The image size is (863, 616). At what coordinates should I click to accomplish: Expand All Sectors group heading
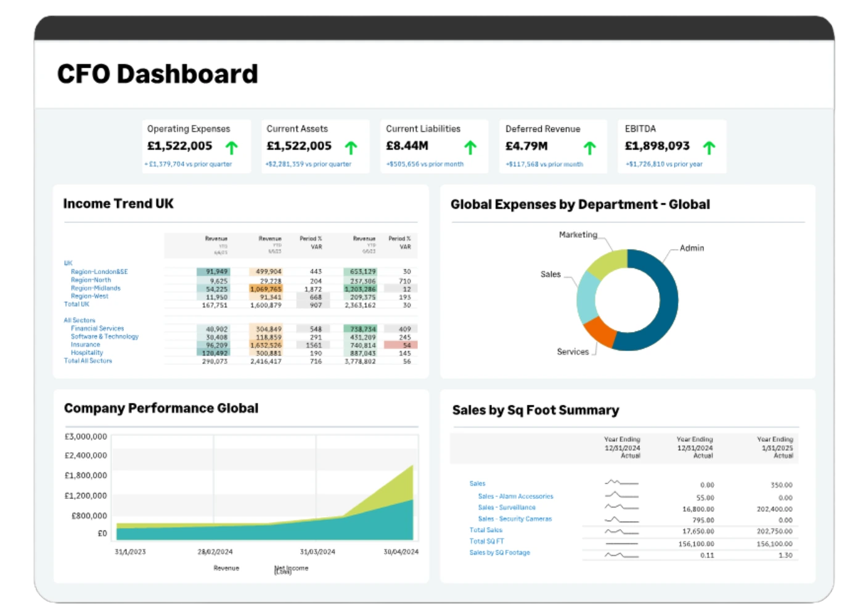[x=80, y=320]
